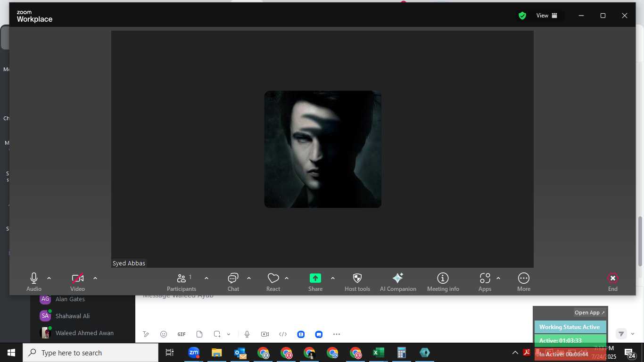Click the text formatting pencil icon in chat

(146, 334)
